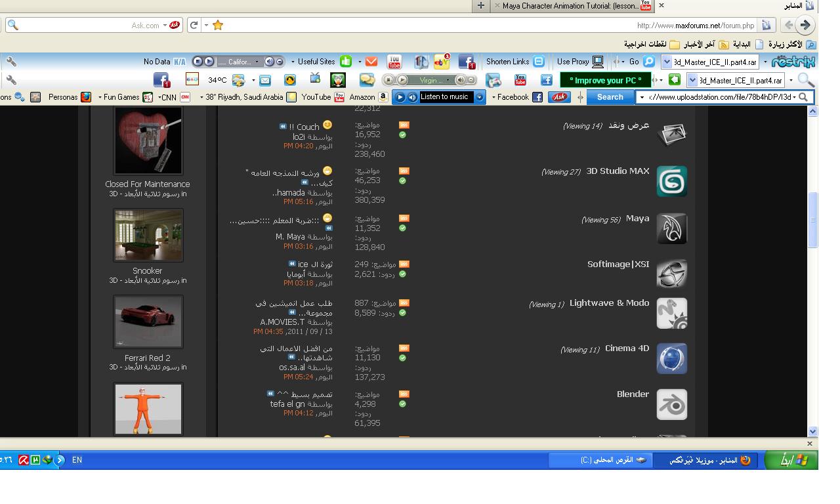Click the scrollbar down arrow
The width and height of the screenshot is (840, 504).
pyautogui.click(x=813, y=432)
